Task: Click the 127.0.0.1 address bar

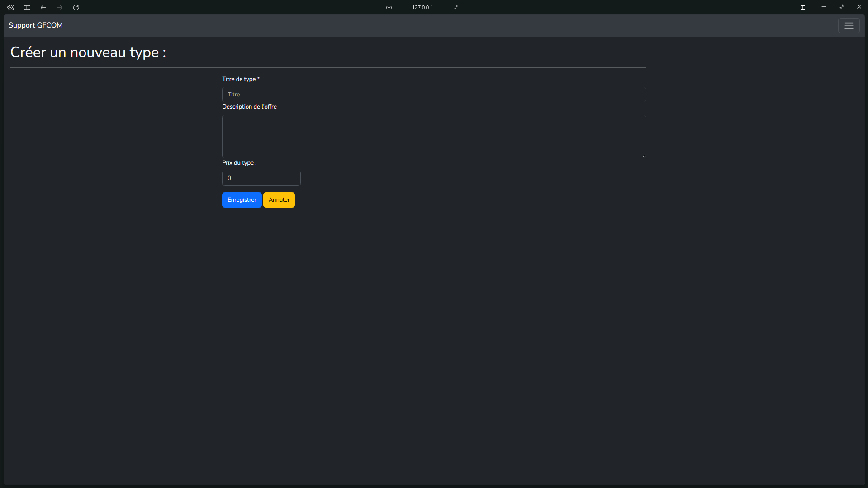Action: (422, 8)
